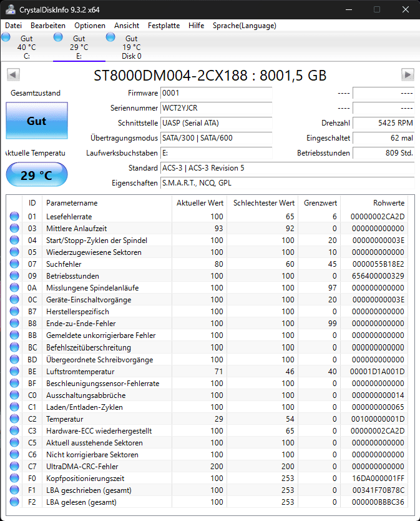Open the Bearbeiten menu

pos(48,26)
